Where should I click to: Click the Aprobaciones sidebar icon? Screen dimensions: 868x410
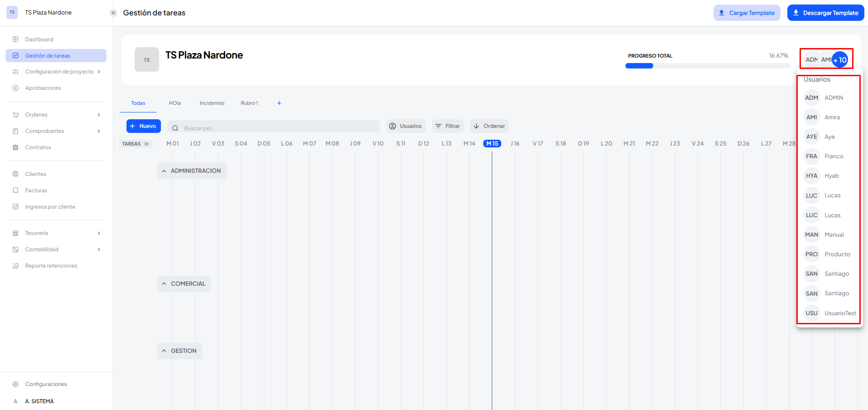(15, 88)
